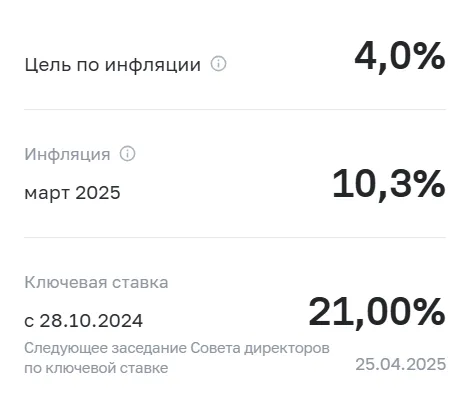Click the year 2025 in март 2025
The height and width of the screenshot is (398, 472).
(98, 193)
